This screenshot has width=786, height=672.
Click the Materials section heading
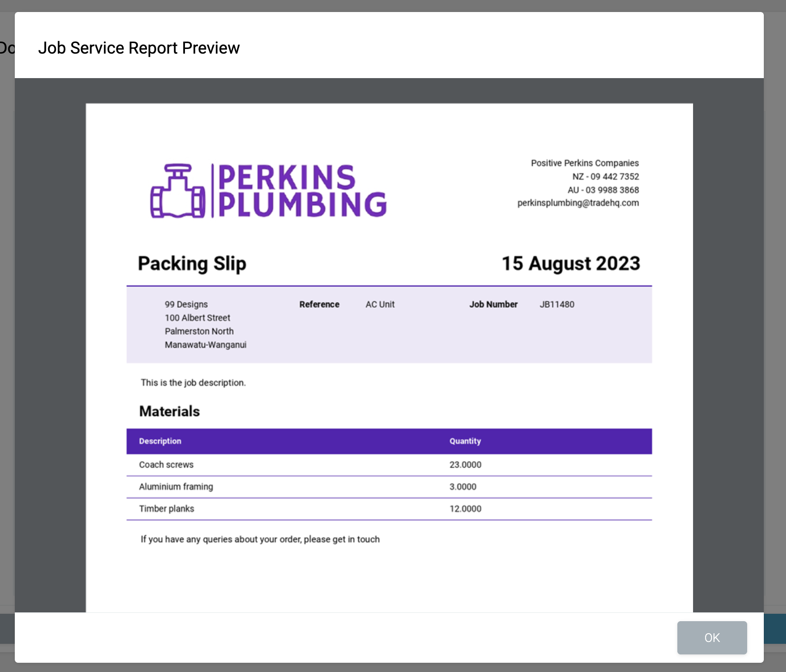pos(169,411)
